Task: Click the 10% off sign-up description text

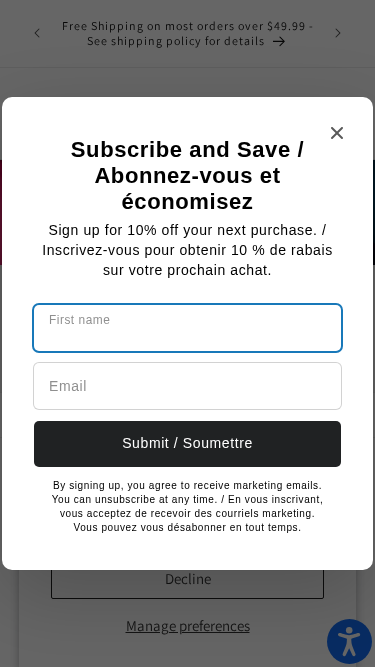Action: (x=188, y=250)
